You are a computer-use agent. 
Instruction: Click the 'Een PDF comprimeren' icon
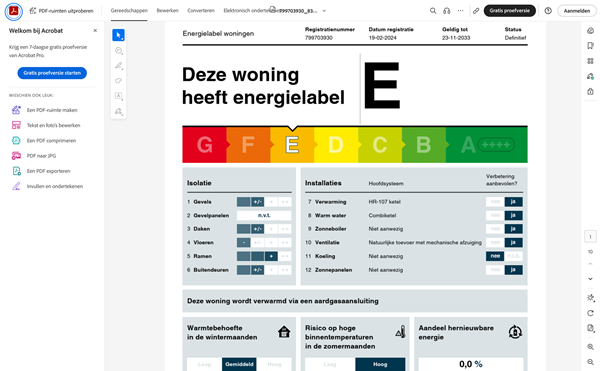(16, 140)
